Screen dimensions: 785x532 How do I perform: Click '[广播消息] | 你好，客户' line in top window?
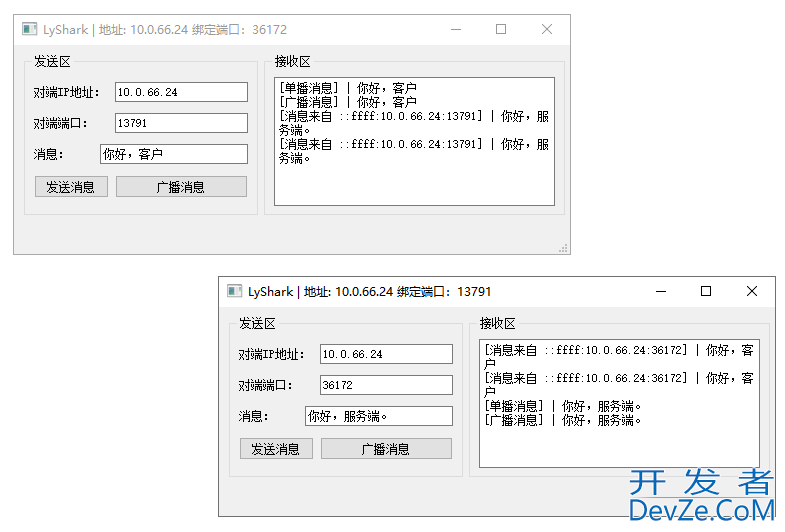(x=348, y=102)
